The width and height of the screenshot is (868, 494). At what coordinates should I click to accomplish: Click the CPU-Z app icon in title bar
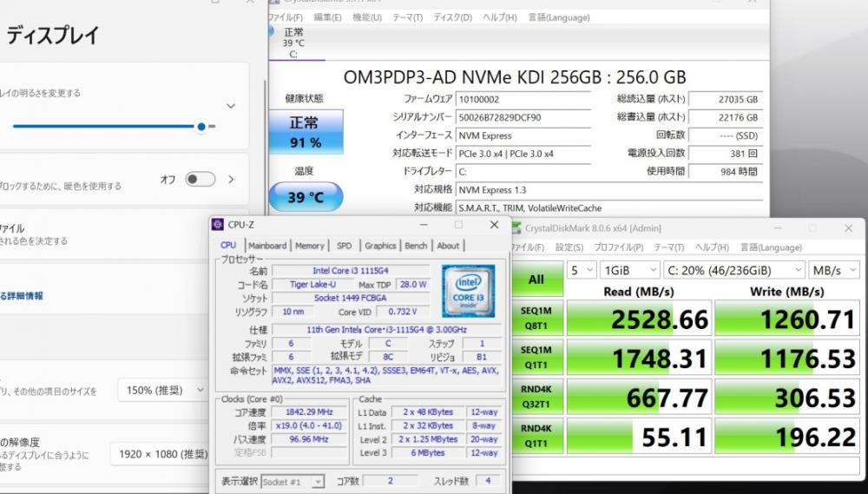coord(218,224)
